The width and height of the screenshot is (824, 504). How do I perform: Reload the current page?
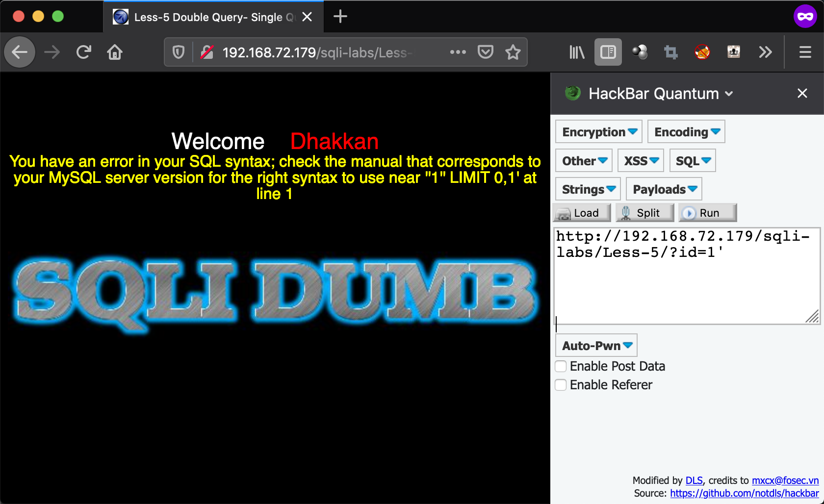(84, 52)
